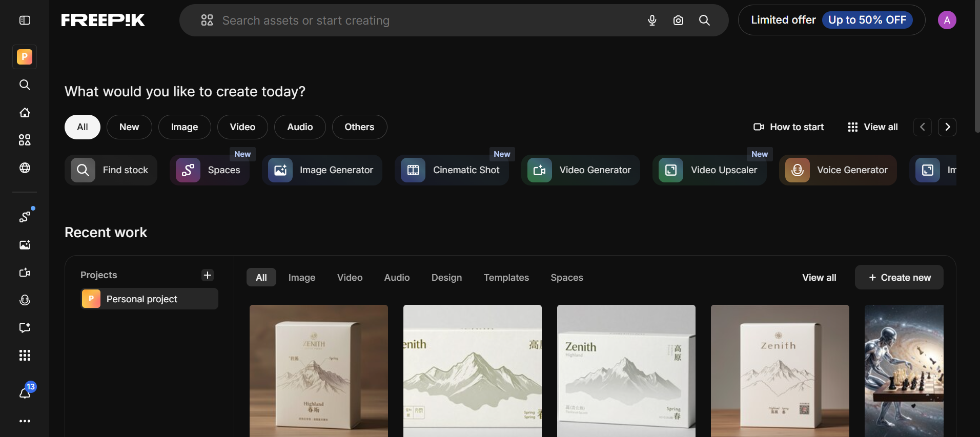Click the Freepik logo
The height and width of the screenshot is (437, 980).
click(x=103, y=20)
